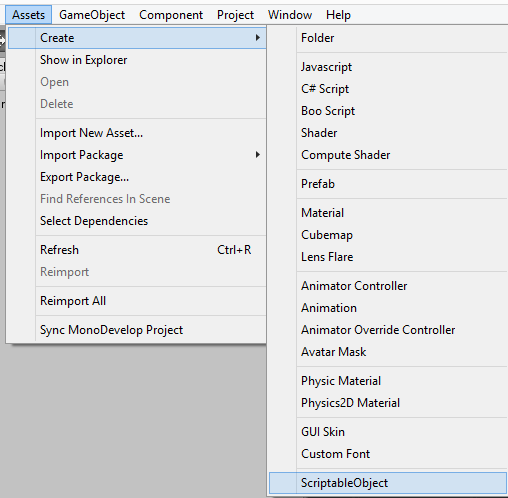The image size is (508, 498).
Task: Open the Window menu
Action: (x=290, y=15)
